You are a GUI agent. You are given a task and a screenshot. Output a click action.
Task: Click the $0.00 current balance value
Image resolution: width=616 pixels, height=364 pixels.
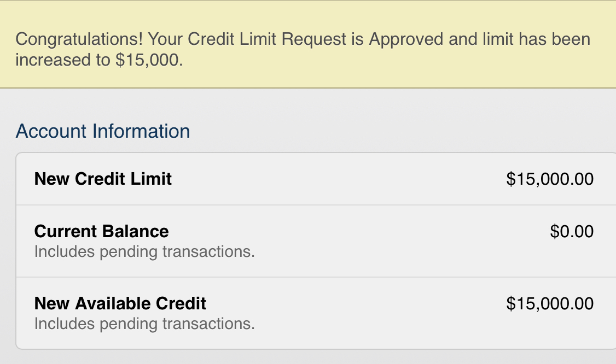[x=572, y=231]
